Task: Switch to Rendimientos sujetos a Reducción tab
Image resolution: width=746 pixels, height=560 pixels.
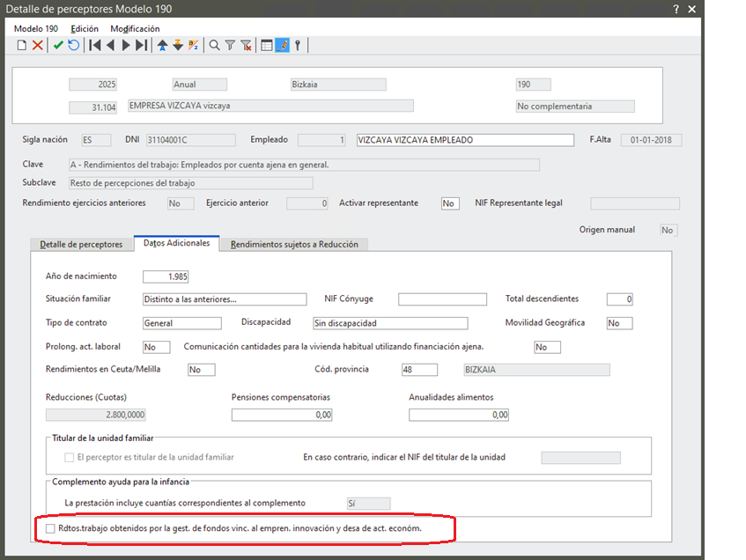Action: tap(294, 244)
